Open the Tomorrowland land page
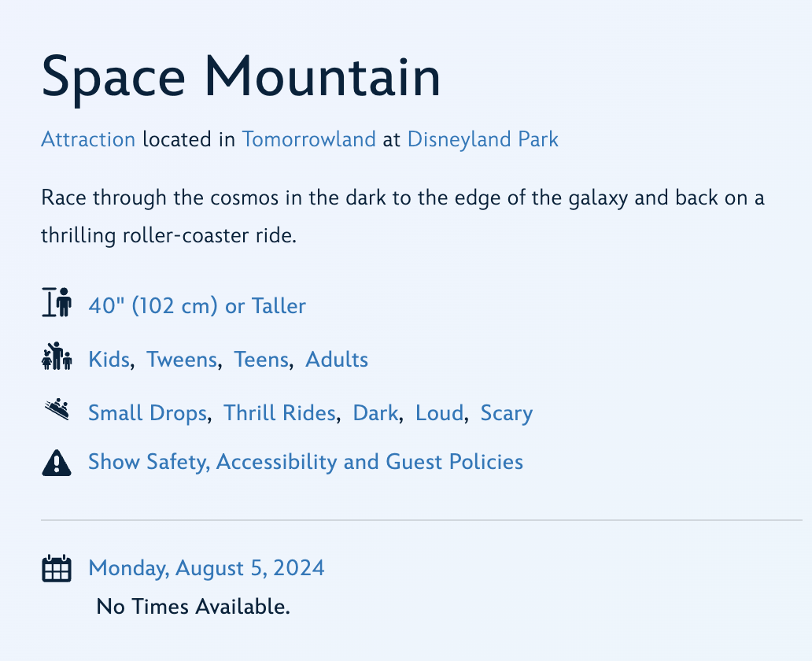 click(308, 139)
